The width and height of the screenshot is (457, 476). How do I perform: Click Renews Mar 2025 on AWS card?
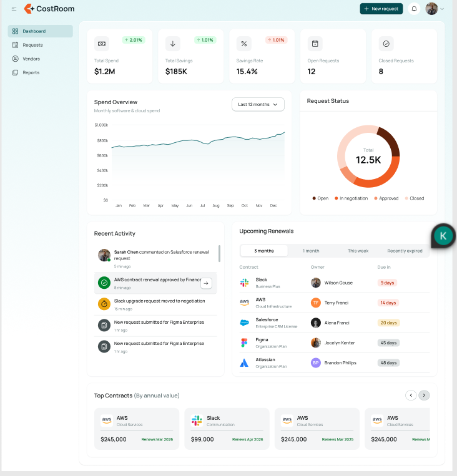pyautogui.click(x=338, y=440)
